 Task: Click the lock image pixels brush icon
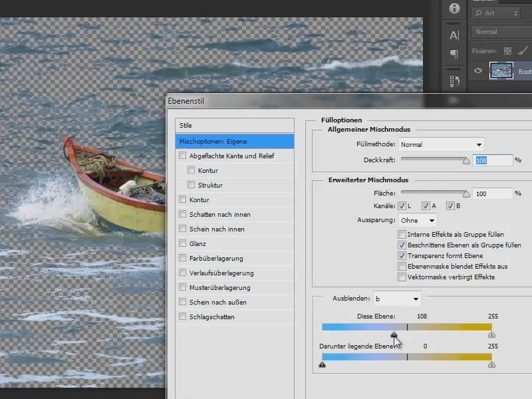click(x=523, y=51)
